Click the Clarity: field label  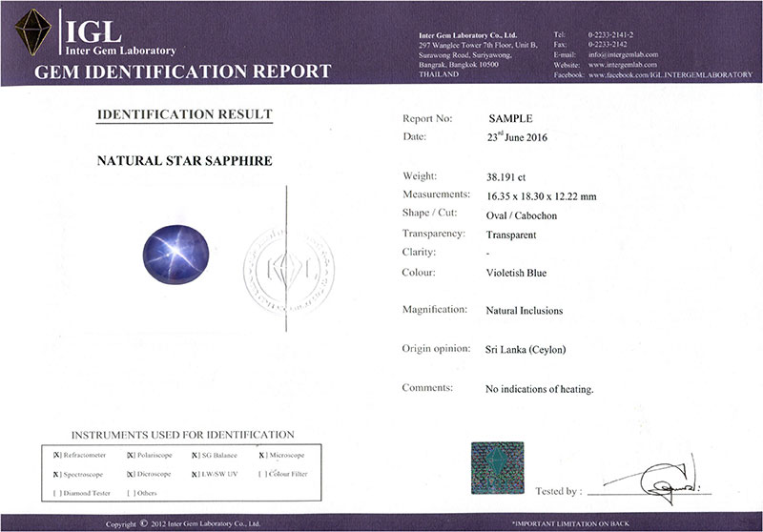(419, 252)
